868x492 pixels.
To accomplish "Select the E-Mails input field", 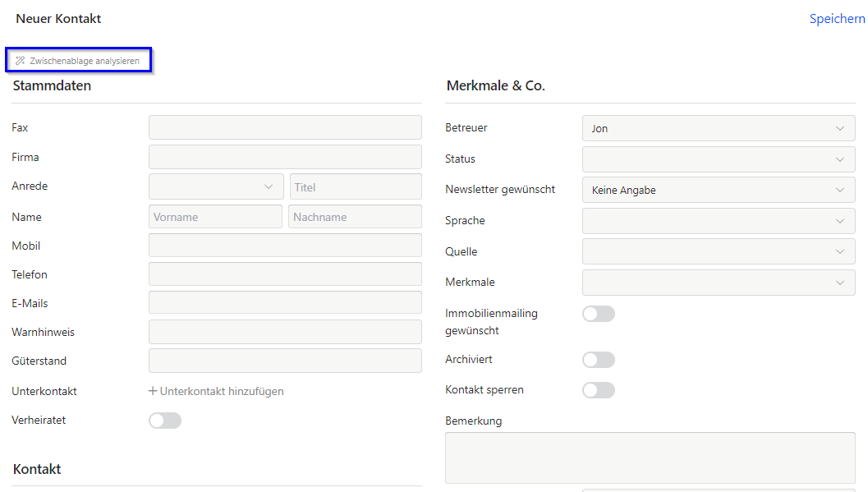I will coord(285,303).
